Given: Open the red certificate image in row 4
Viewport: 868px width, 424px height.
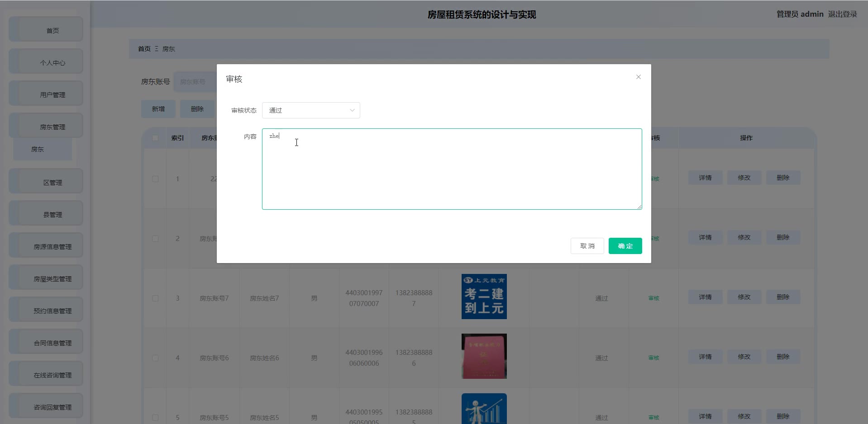Looking at the screenshot, I should point(484,356).
